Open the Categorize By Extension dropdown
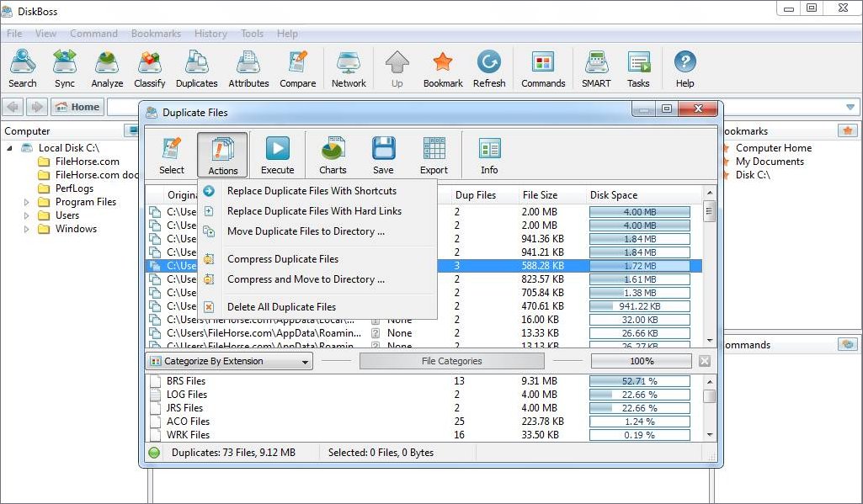Screen dimensions: 863x504 [x=229, y=361]
